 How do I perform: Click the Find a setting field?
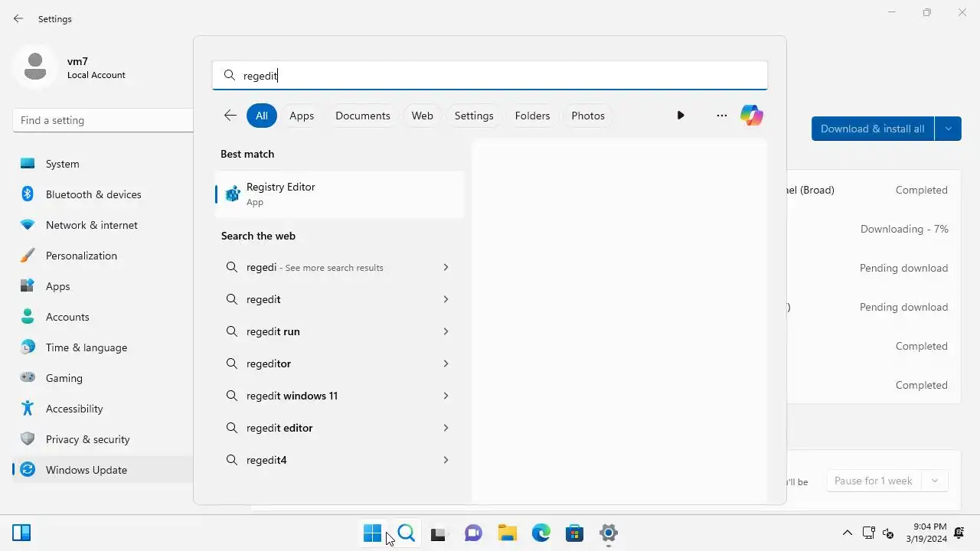(103, 120)
